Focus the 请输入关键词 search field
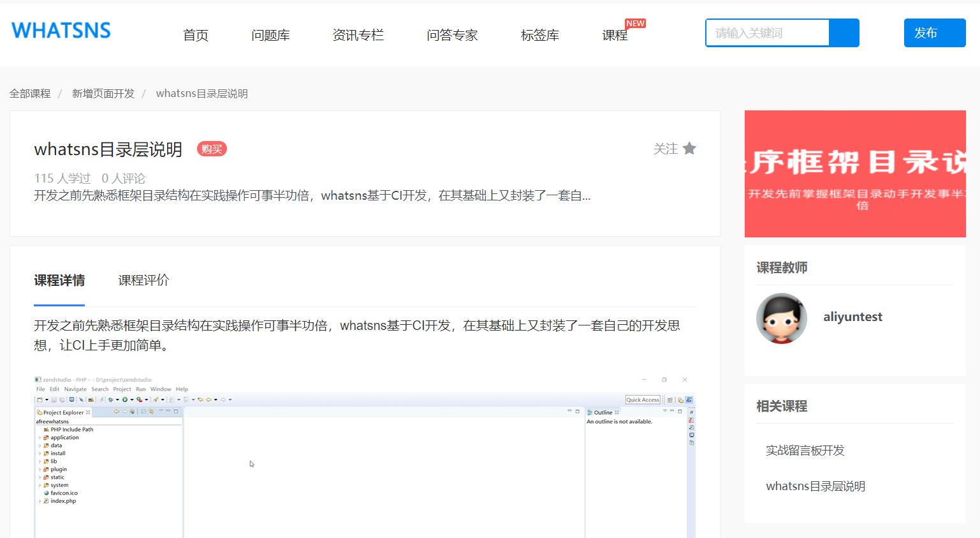The width and height of the screenshot is (980, 538). coord(767,33)
